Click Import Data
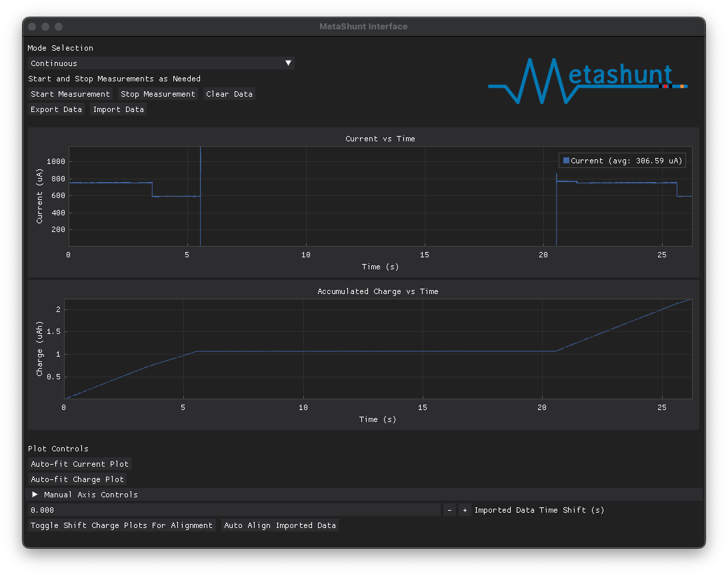The width and height of the screenshot is (728, 576). [x=118, y=109]
